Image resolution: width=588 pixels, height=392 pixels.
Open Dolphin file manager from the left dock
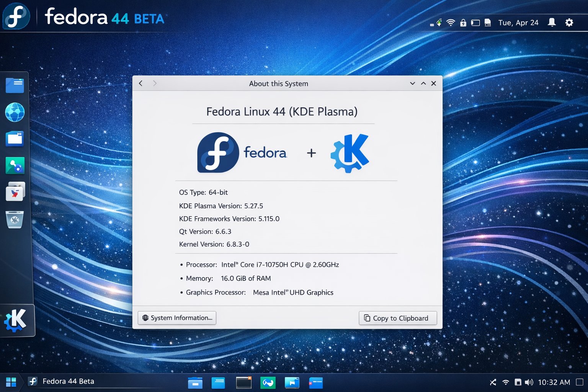(x=15, y=85)
